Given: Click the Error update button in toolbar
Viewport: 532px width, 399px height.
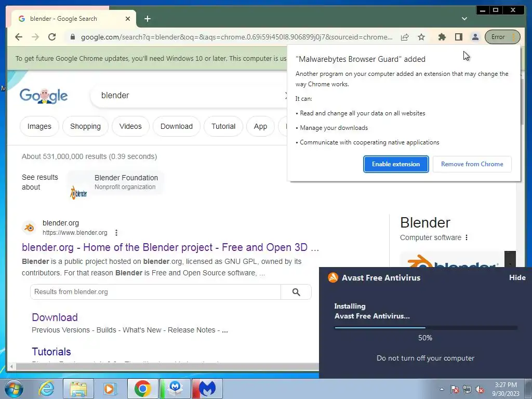Looking at the screenshot, I should [502, 37].
